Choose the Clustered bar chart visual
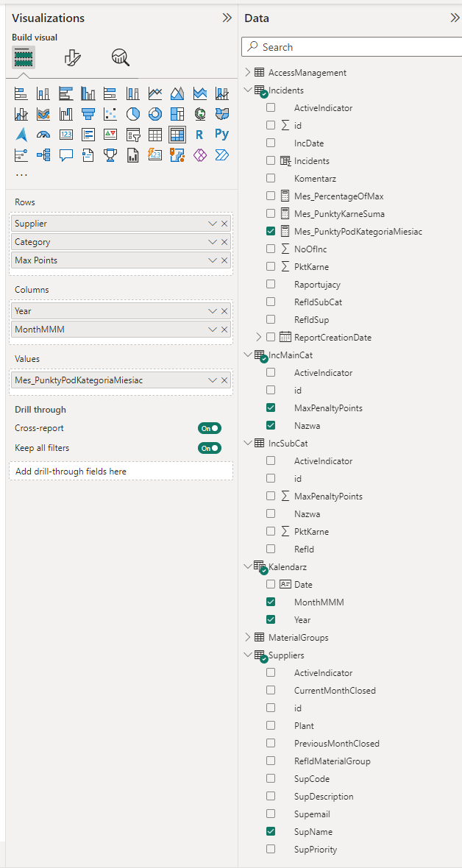The height and width of the screenshot is (868, 462). tap(66, 93)
